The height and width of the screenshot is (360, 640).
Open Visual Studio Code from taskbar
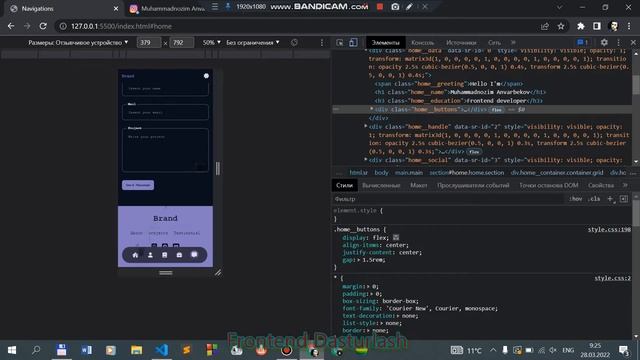coord(162,350)
